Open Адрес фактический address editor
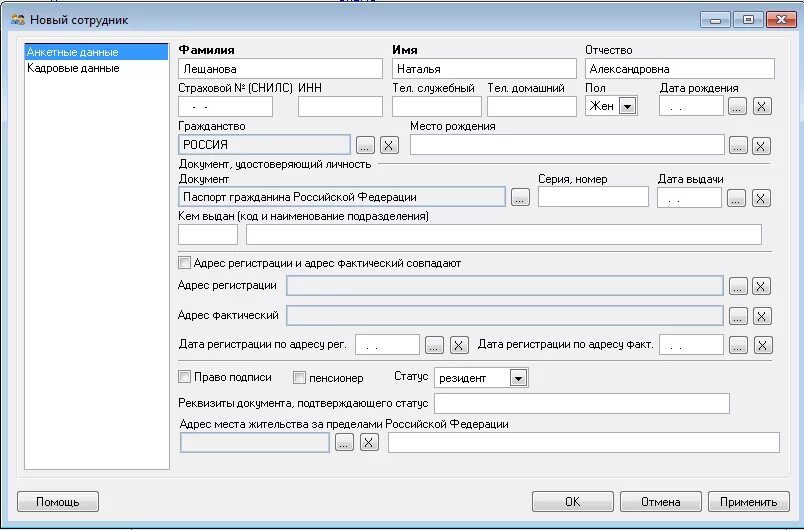Image resolution: width=804 pixels, height=530 pixels. [x=737, y=316]
